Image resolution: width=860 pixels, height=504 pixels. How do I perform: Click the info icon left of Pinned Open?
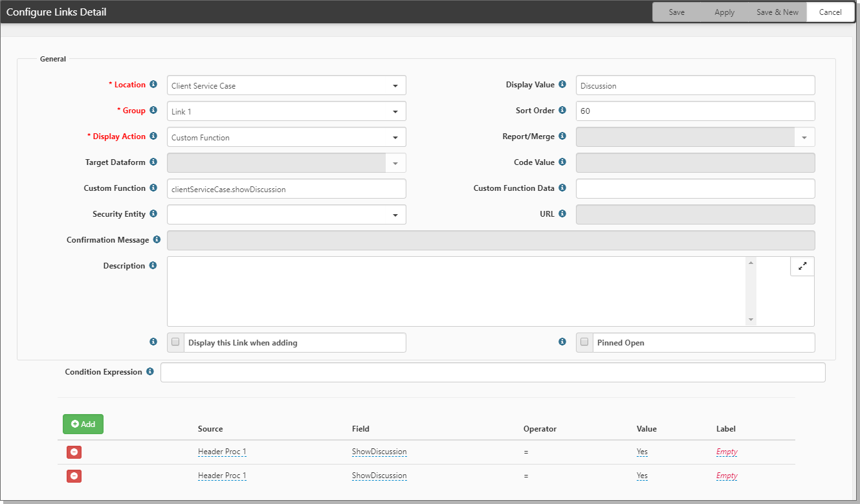pyautogui.click(x=562, y=342)
